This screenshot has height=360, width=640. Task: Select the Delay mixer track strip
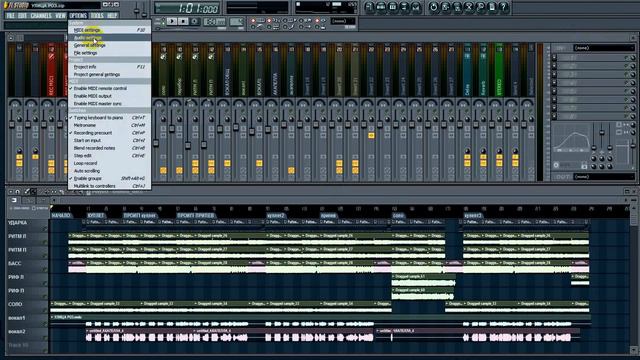pyautogui.click(x=467, y=69)
